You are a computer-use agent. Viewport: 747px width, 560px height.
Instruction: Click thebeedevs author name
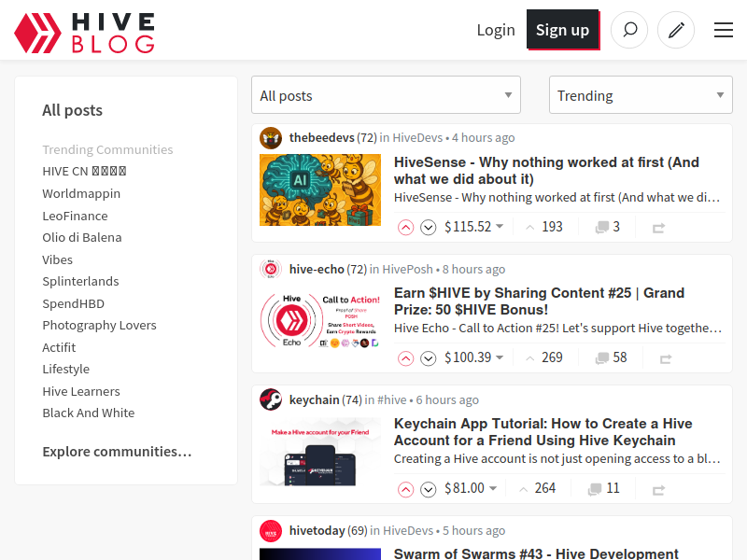tap(321, 137)
